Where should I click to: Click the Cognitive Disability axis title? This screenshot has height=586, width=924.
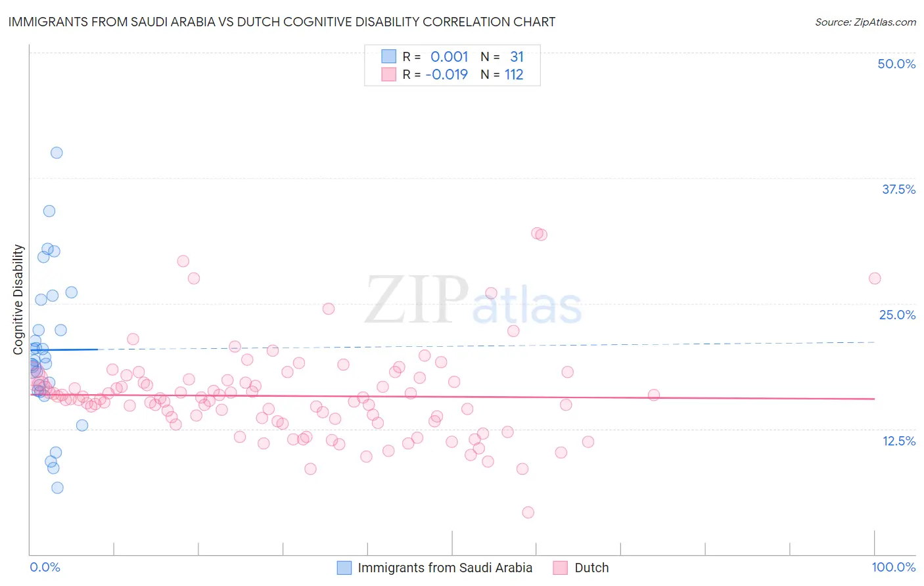point(18,300)
